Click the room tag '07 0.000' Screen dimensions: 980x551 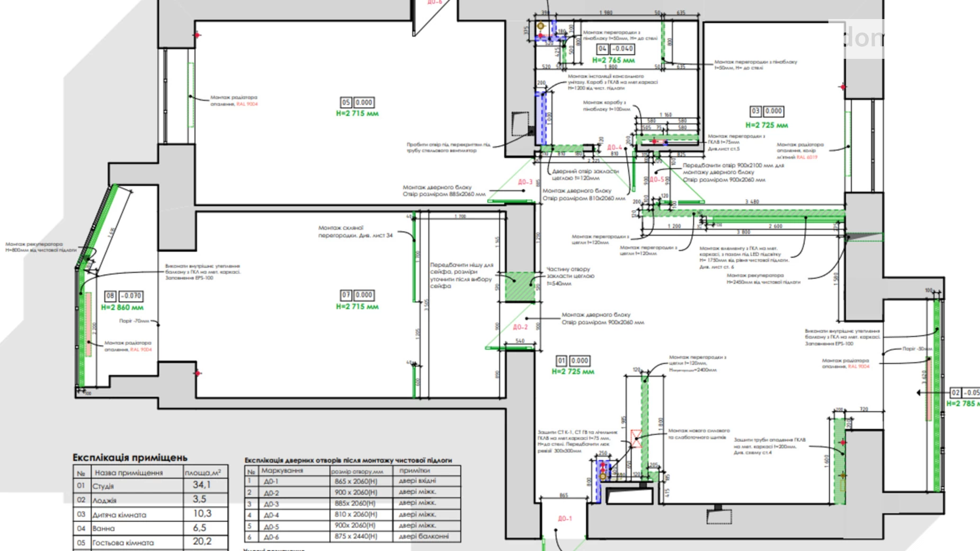[x=357, y=295]
